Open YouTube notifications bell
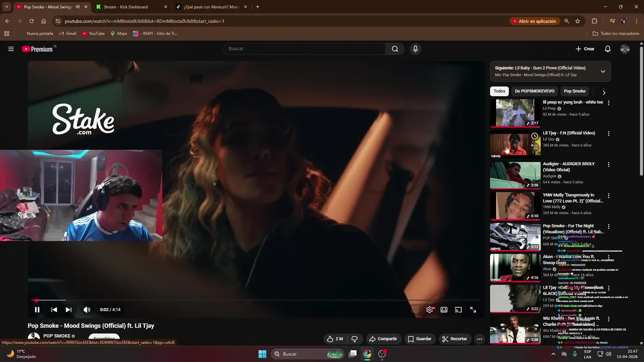This screenshot has height=362, width=644. pos(607,49)
